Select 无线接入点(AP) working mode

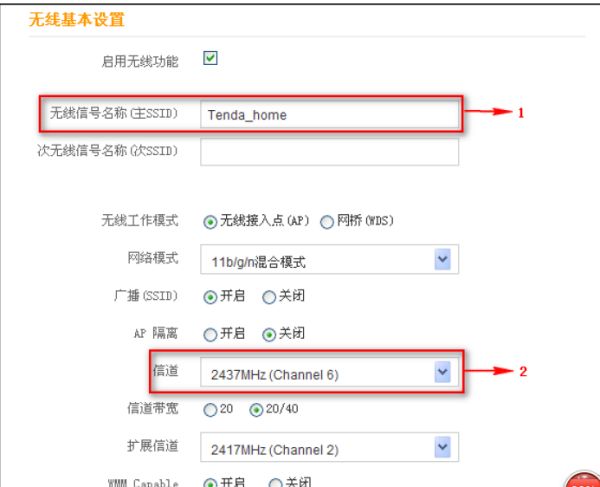click(210, 222)
